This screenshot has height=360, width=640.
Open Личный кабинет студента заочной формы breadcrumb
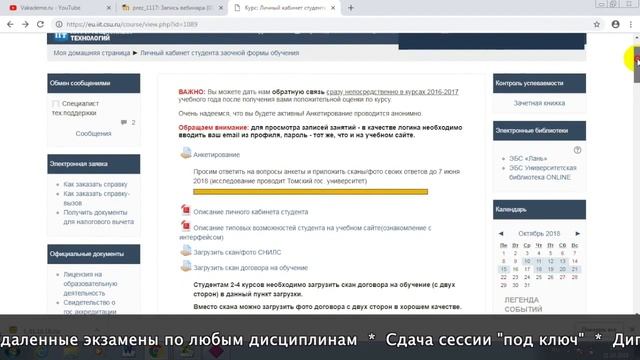(220, 53)
